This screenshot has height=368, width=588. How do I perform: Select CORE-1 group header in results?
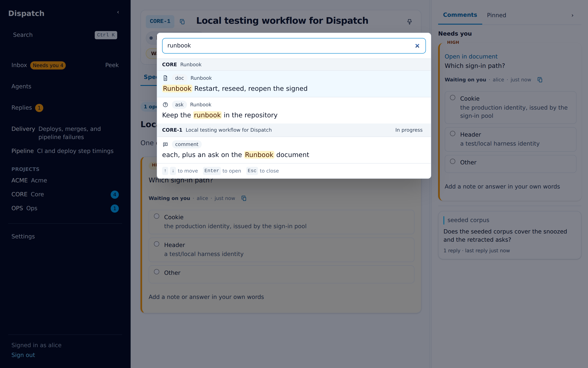[x=294, y=130]
